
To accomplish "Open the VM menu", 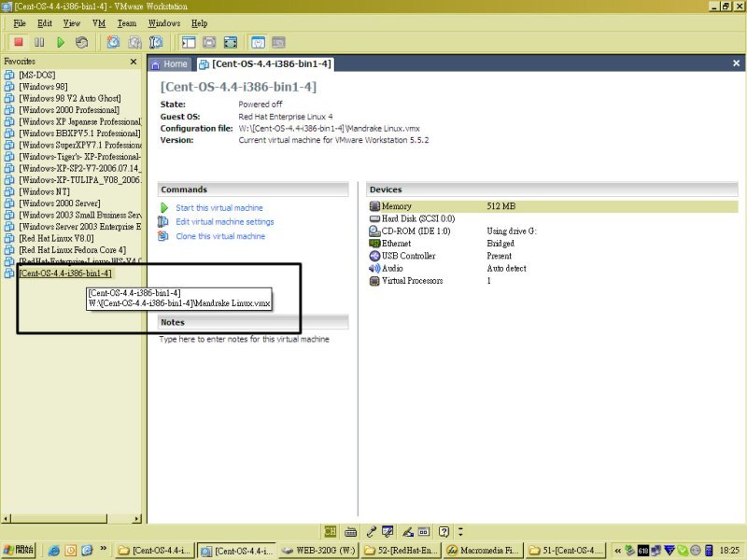I will click(99, 22).
